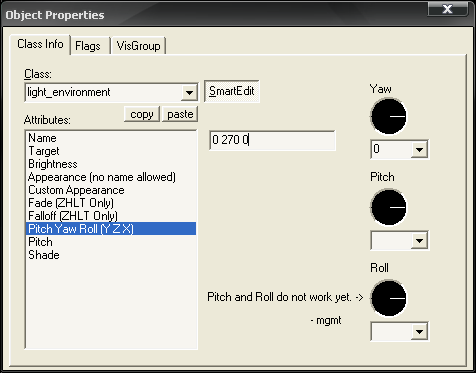476x373 pixels.
Task: Open the Flags tab
Action: (90, 46)
